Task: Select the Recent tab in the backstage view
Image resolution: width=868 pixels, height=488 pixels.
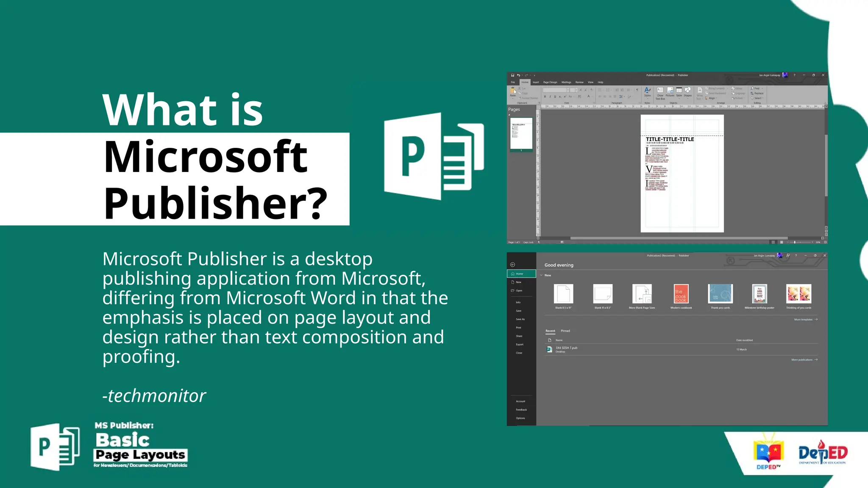Action: 550,331
